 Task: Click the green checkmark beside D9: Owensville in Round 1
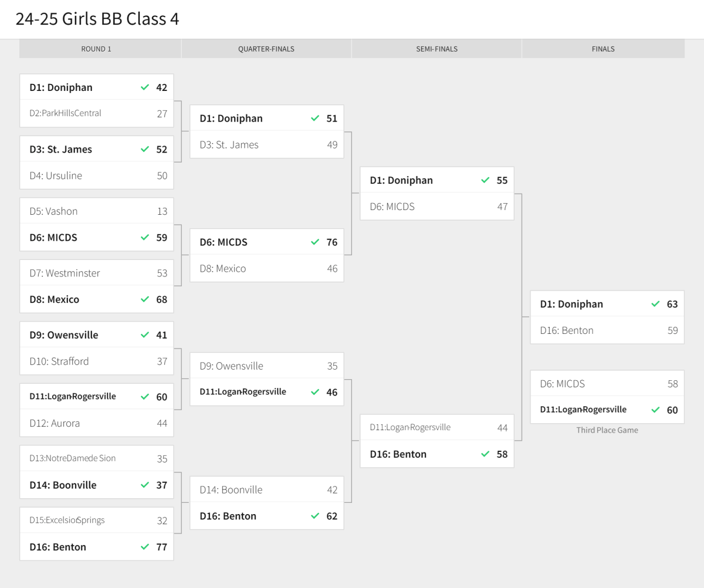pyautogui.click(x=145, y=335)
